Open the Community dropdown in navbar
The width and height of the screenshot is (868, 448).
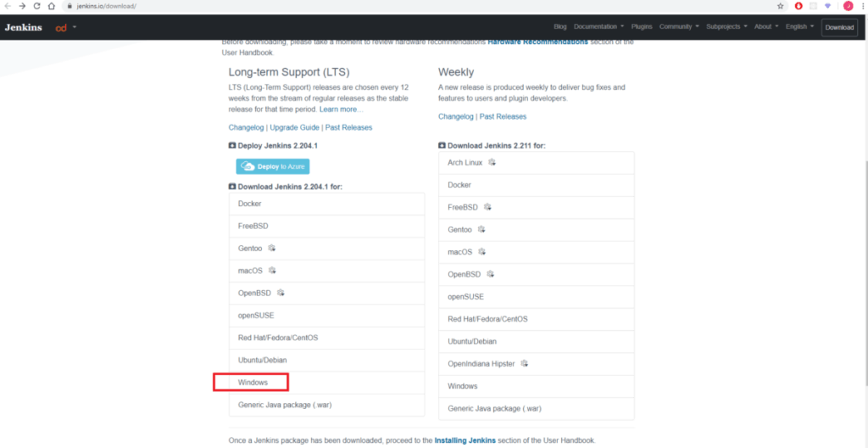coord(679,26)
